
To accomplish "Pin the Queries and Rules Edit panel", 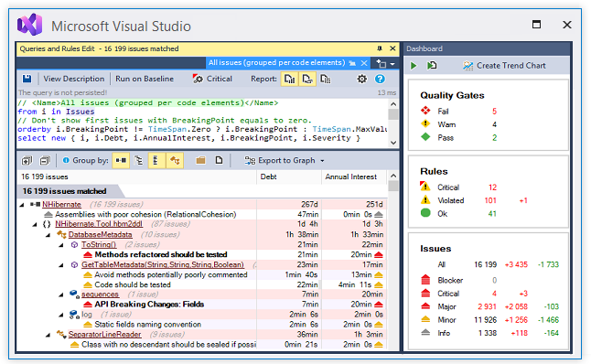I will pyautogui.click(x=379, y=48).
